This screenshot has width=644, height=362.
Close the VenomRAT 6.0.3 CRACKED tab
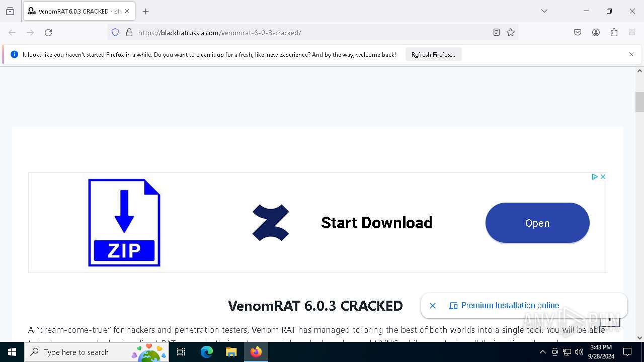click(x=127, y=11)
